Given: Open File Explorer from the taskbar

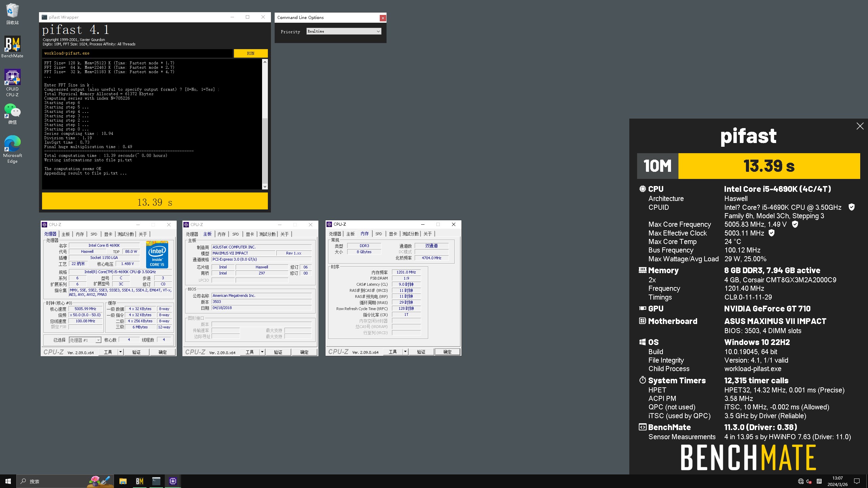Looking at the screenshot, I should click(x=123, y=481).
